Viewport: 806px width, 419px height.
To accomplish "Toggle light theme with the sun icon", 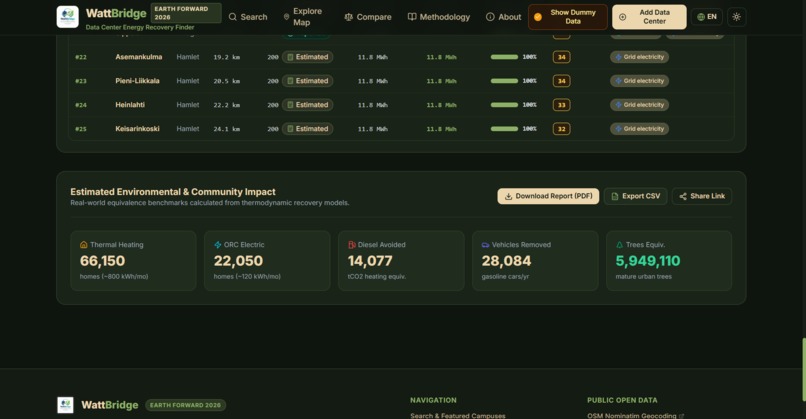I will click(x=737, y=17).
